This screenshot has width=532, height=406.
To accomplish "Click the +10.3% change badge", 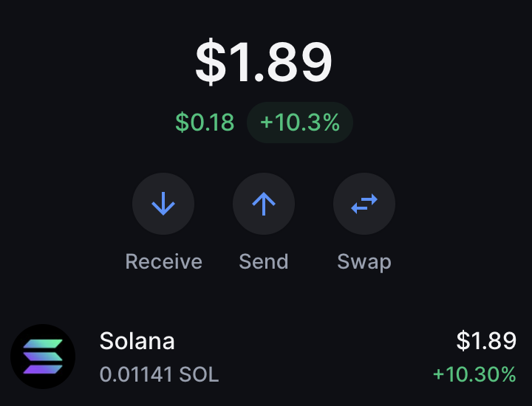I will pos(300,123).
